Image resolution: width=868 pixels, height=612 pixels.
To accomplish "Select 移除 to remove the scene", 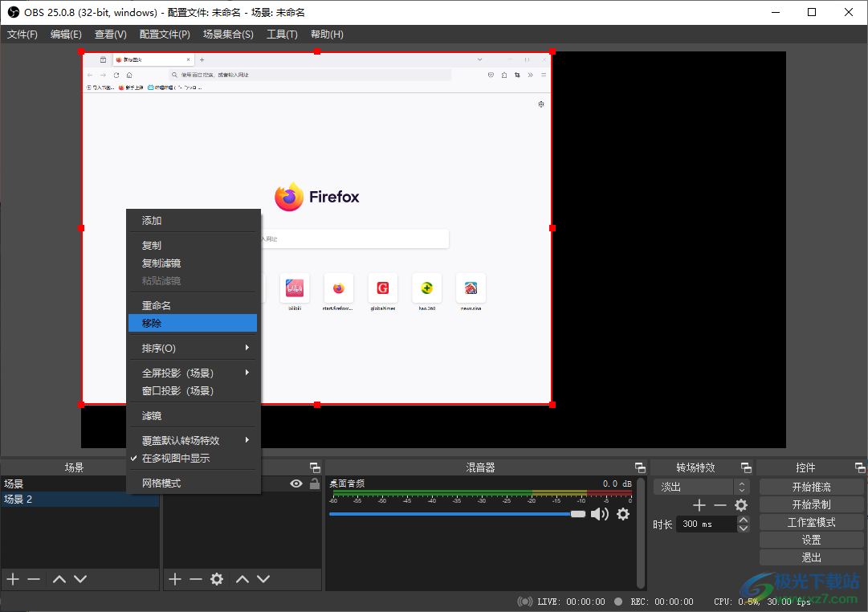I will tap(192, 324).
